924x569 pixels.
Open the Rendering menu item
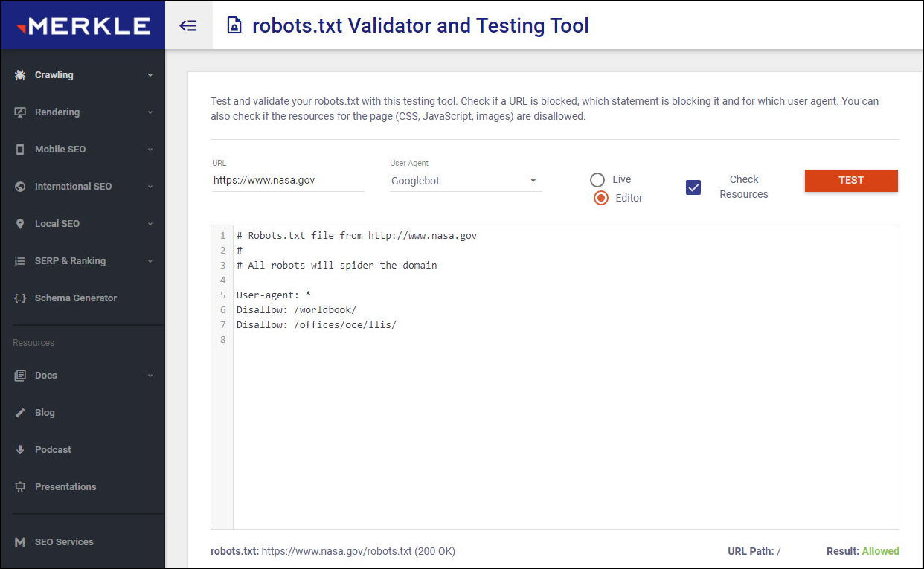[83, 112]
